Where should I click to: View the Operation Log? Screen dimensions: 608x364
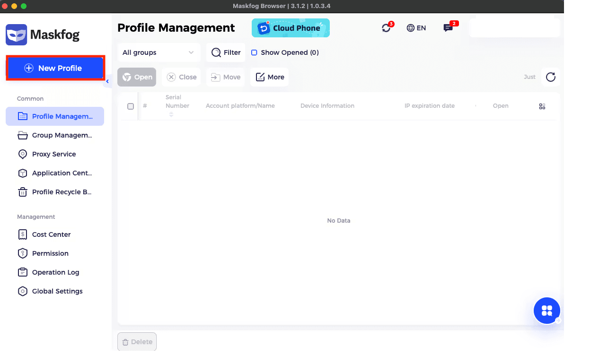(55, 272)
